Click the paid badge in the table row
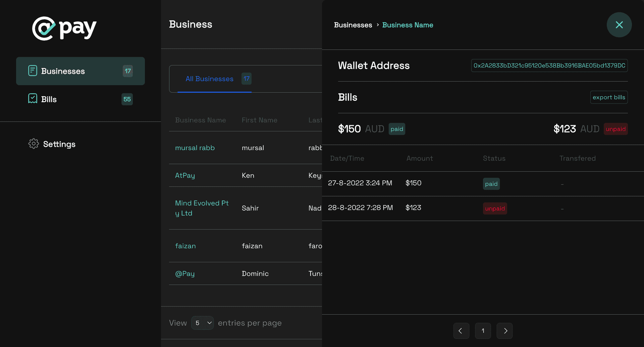The height and width of the screenshot is (347, 644). (491, 184)
